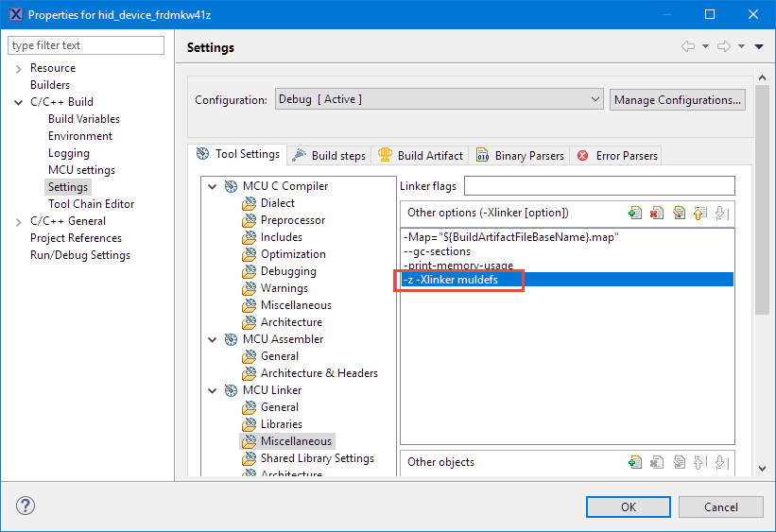Collapse the MCU C Compiler node

(x=213, y=186)
